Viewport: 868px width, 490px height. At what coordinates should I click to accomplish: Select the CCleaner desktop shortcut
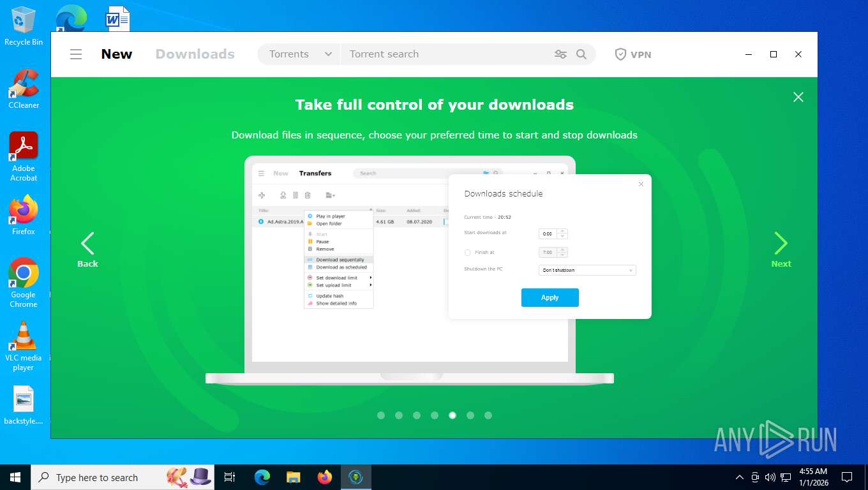(x=24, y=89)
